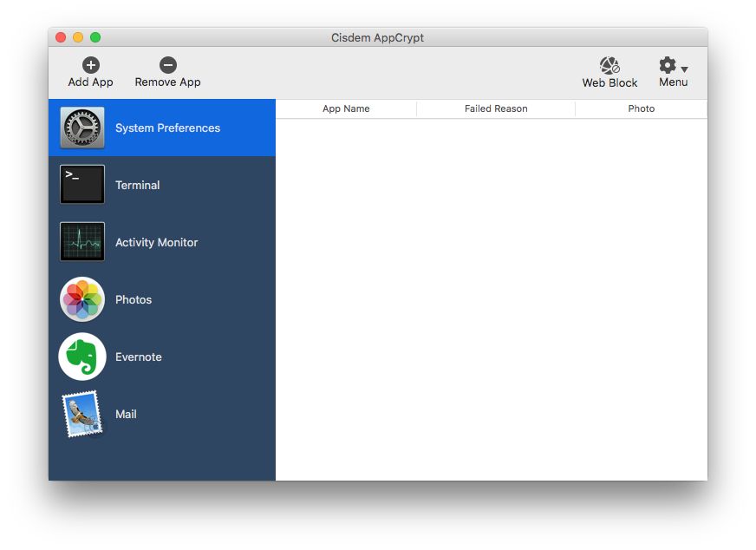Minimize the AppCrypt window with yellow button
This screenshot has width=756, height=550.
point(78,37)
